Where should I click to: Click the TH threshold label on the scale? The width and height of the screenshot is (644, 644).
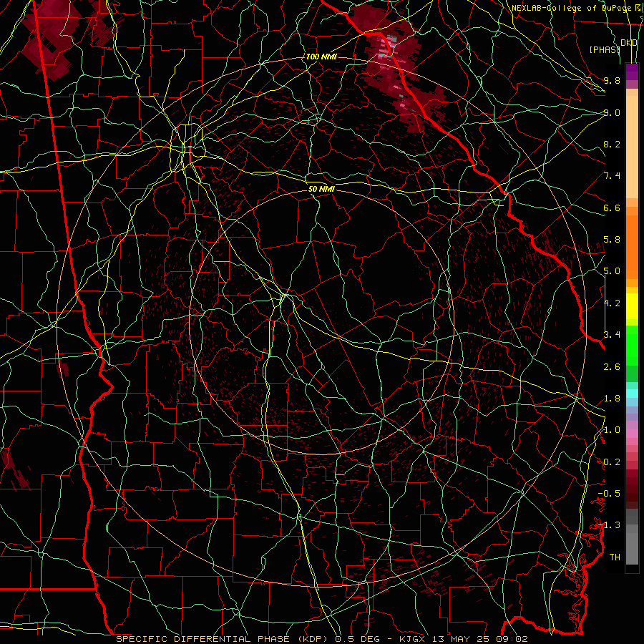tap(615, 557)
